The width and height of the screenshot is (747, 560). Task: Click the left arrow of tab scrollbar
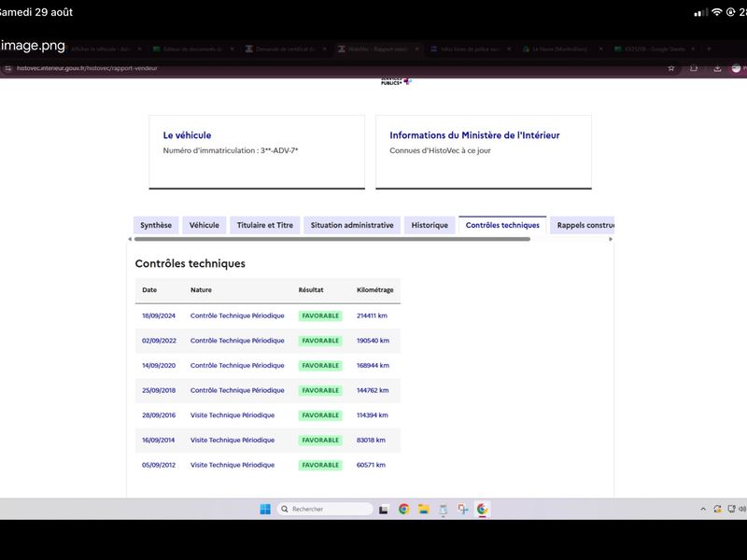click(130, 239)
